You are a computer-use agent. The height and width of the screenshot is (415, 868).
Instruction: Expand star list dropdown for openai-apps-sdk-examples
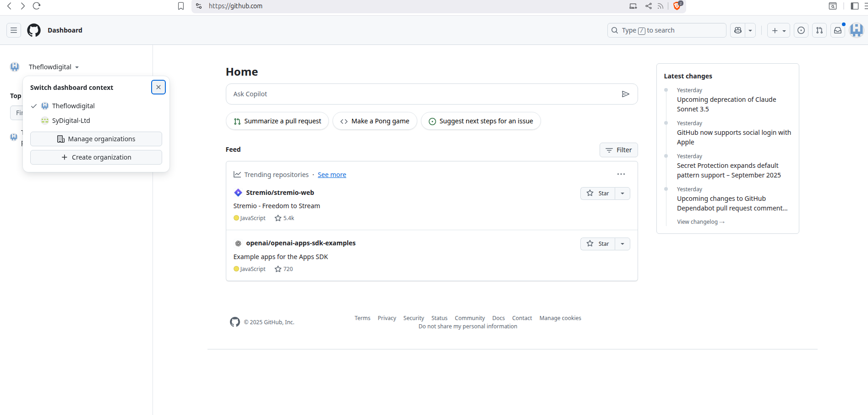[622, 244]
